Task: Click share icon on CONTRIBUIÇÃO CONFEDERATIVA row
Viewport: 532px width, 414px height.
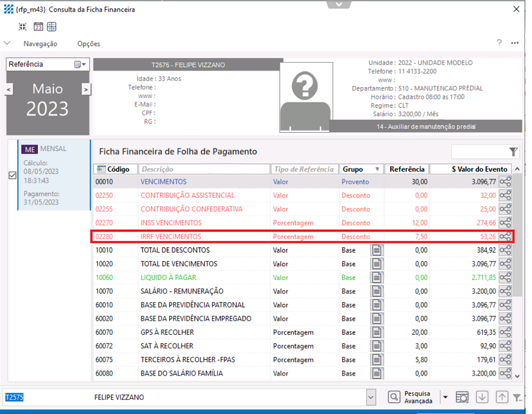Action: pos(505,209)
